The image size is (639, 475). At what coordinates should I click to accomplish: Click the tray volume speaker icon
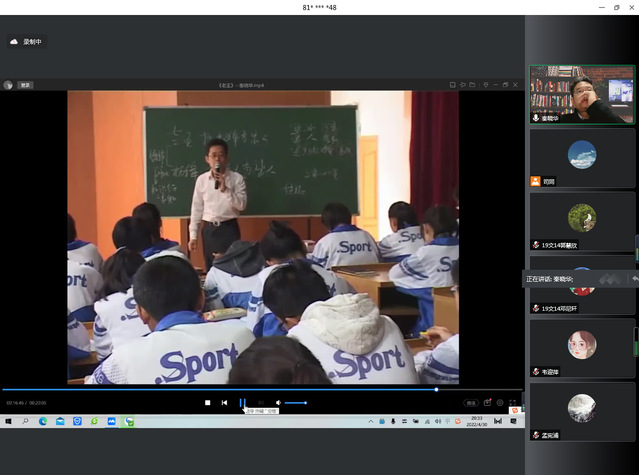click(437, 421)
